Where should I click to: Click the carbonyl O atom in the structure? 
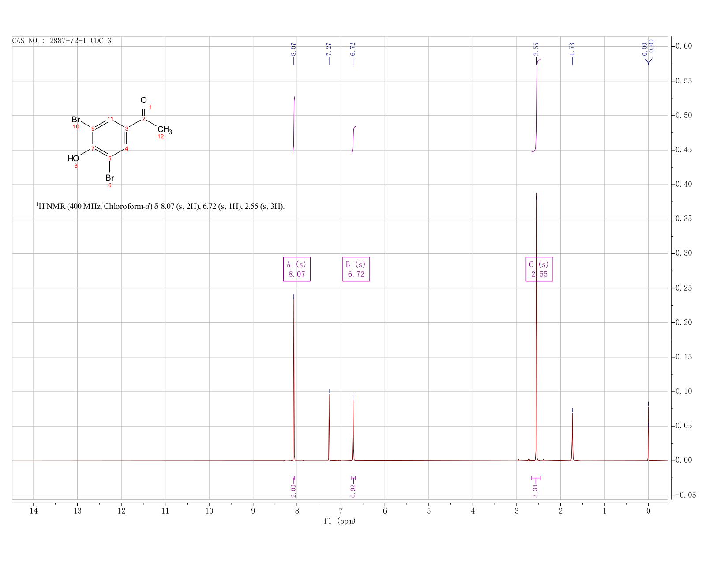pos(143,100)
